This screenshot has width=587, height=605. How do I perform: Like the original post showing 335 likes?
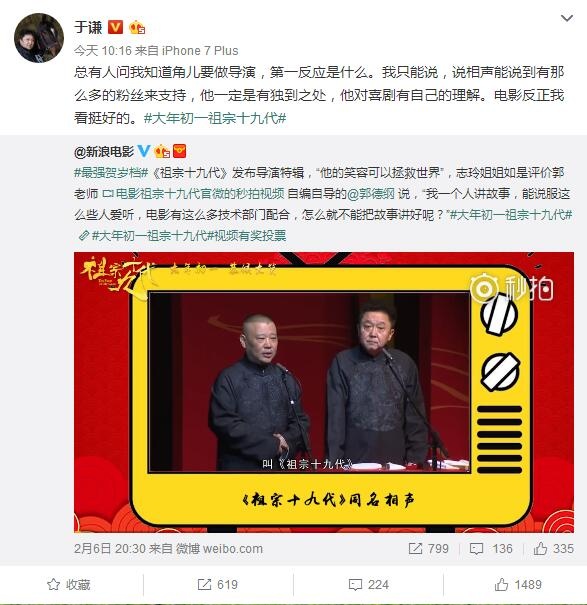tap(553, 549)
